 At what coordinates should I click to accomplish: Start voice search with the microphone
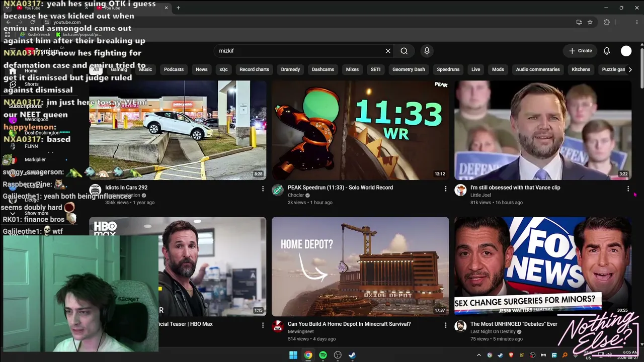[427, 51]
